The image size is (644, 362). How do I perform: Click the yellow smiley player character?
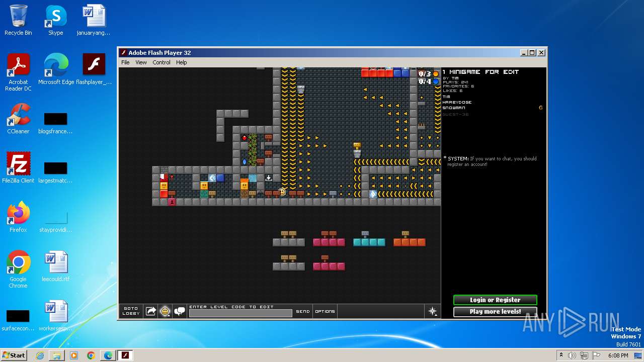(282, 192)
